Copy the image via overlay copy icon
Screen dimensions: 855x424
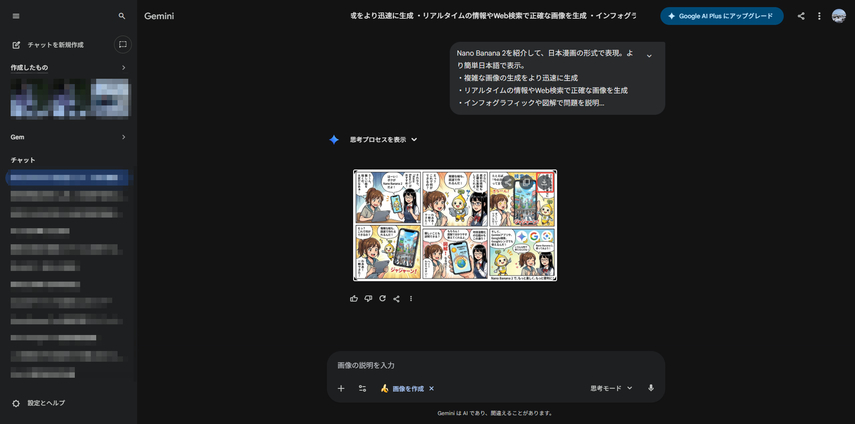[x=526, y=182]
